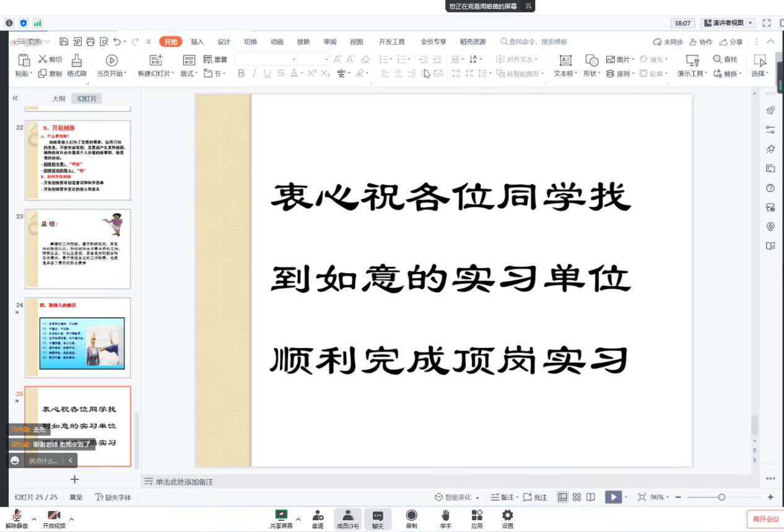Image resolution: width=784 pixels, height=532 pixels.
Task: Click the Share (分享) button
Action: [731, 42]
